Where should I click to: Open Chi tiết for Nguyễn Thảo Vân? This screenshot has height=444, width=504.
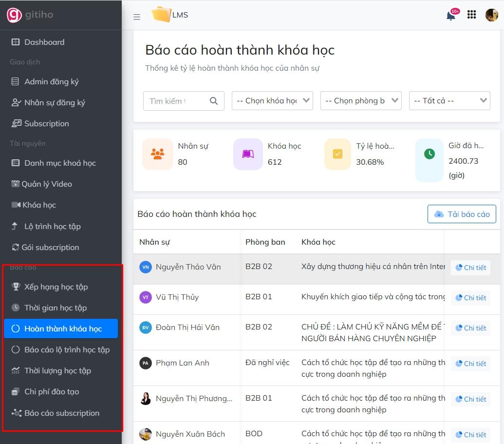click(x=470, y=267)
